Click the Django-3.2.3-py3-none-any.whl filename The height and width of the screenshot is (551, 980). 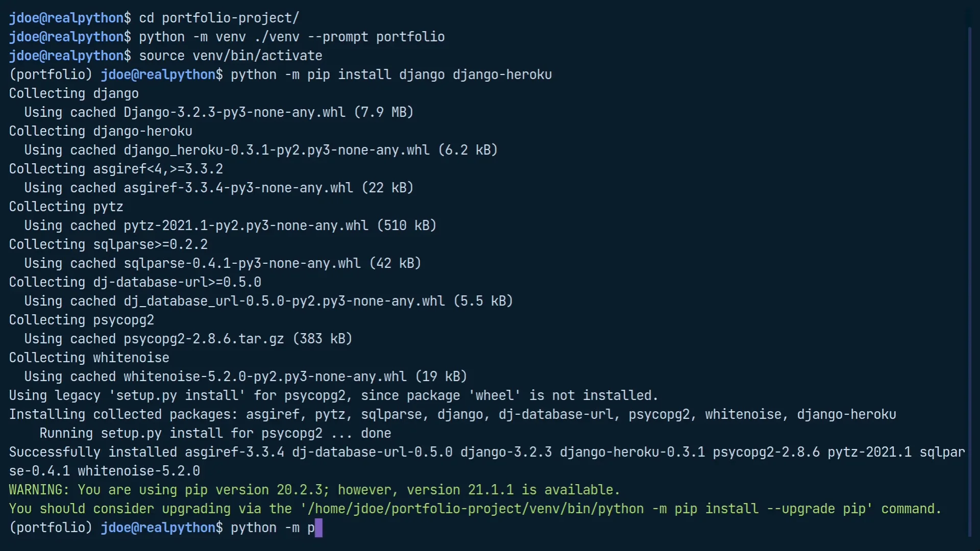coord(234,112)
